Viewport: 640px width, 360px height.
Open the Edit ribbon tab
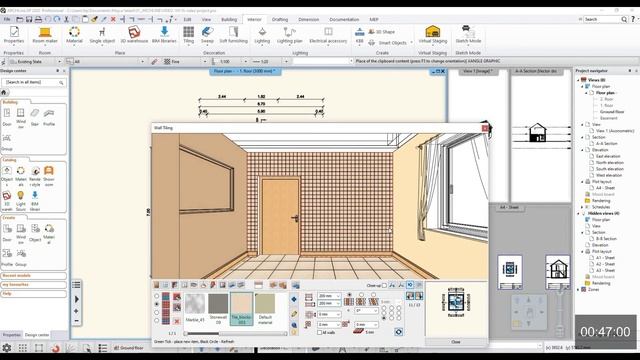[187, 20]
